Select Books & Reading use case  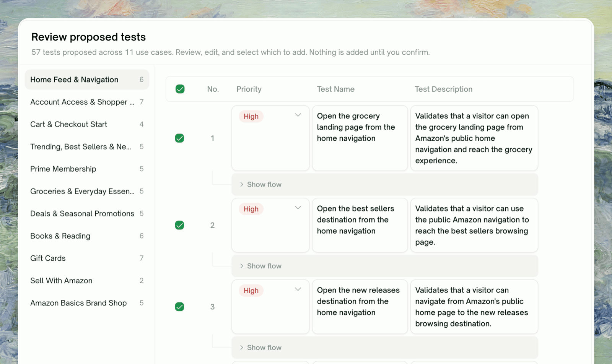[x=87, y=236]
